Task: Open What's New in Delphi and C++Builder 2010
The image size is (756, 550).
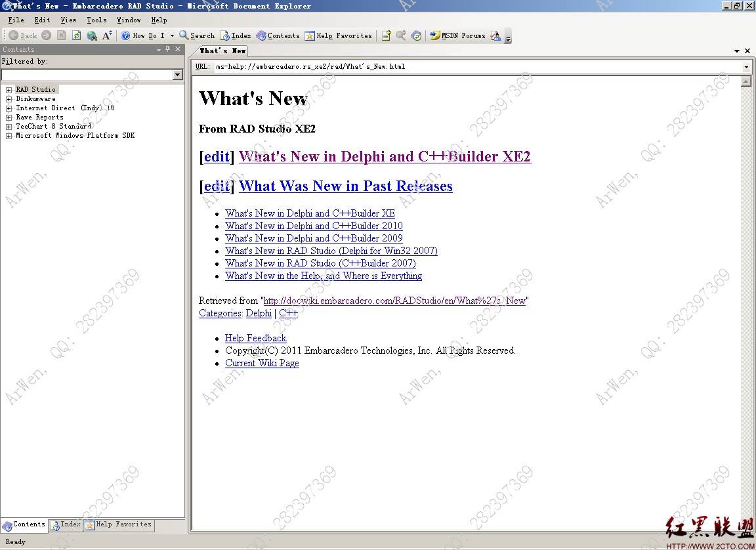Action: pos(314,226)
